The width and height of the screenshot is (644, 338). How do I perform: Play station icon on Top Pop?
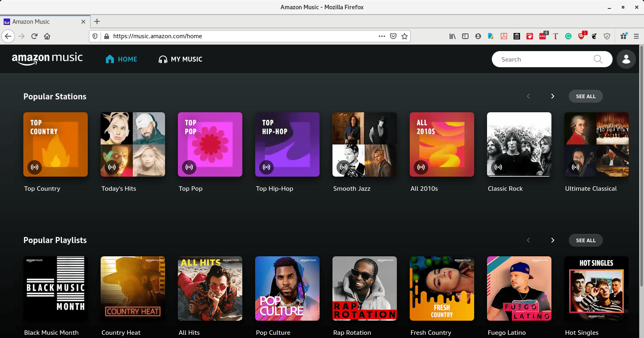(x=190, y=167)
